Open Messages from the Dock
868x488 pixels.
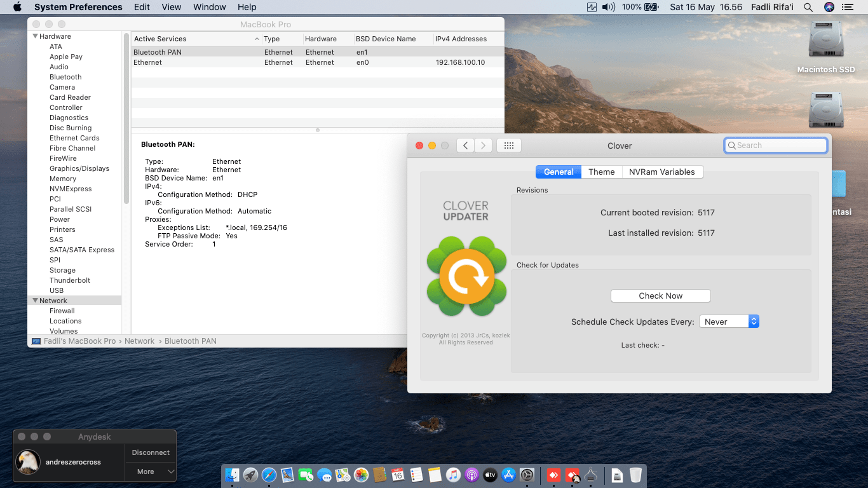click(325, 475)
